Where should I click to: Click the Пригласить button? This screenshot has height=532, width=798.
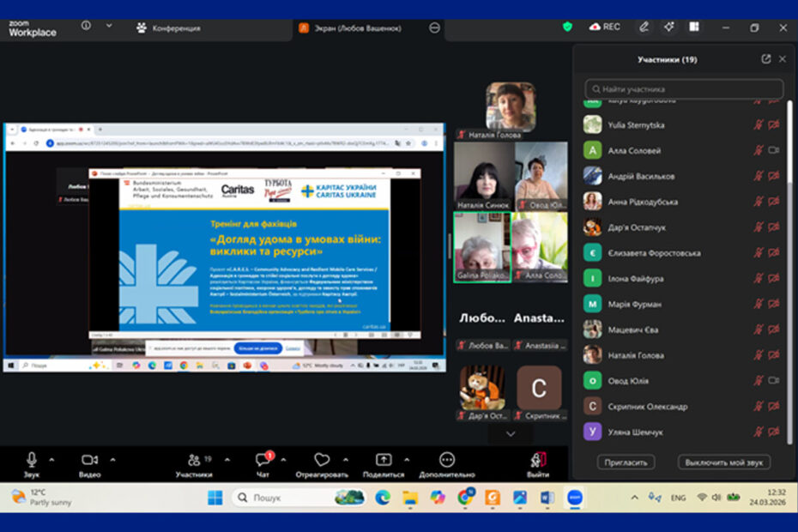point(626,462)
